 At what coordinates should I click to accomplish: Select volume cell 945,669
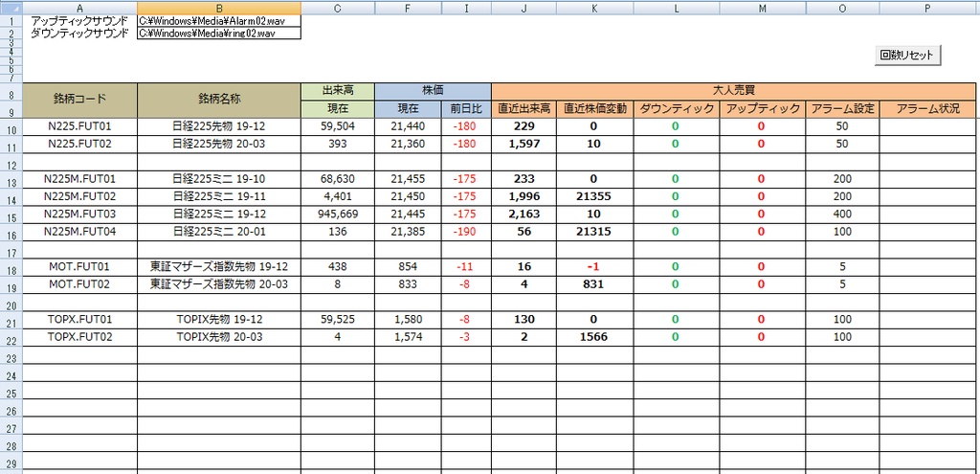(338, 214)
